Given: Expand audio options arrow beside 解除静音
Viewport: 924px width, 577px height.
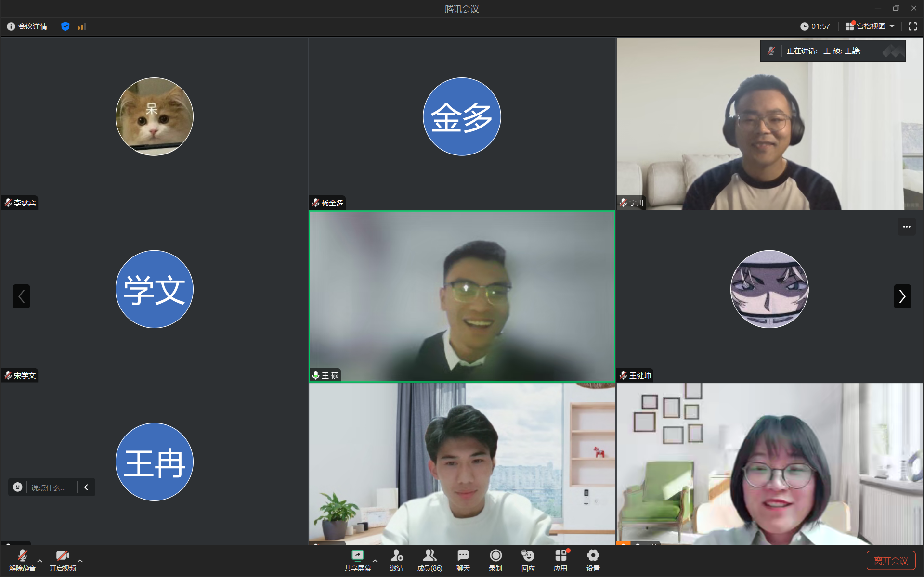Looking at the screenshot, I should (40, 561).
